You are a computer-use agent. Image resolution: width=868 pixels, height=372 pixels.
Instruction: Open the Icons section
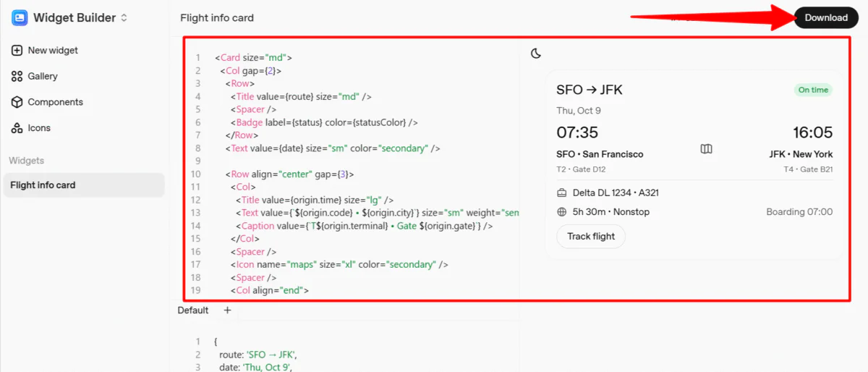point(30,128)
